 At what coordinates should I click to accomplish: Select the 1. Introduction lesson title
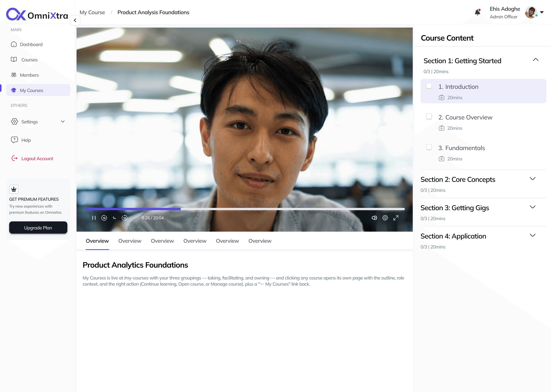pyautogui.click(x=458, y=87)
